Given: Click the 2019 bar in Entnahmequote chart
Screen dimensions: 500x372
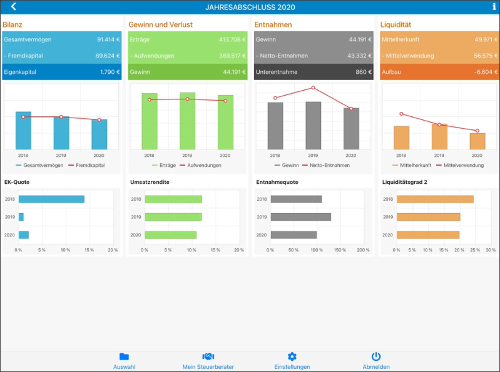Looking at the screenshot, I should click(301, 217).
